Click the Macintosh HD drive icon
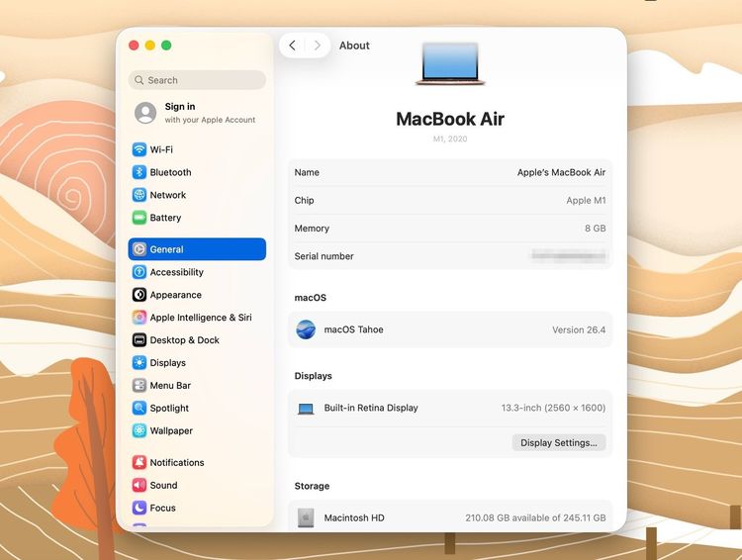This screenshot has width=742, height=560. pos(306,517)
